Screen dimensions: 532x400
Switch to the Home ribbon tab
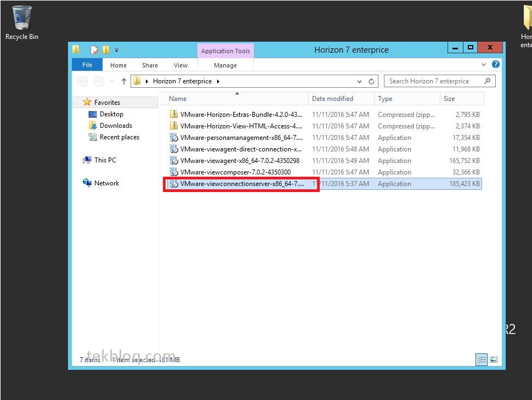click(118, 65)
